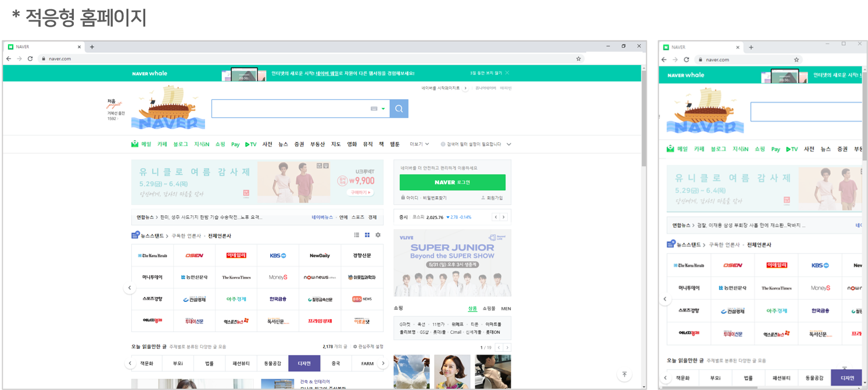Viewport: 868px width, 390px height.
Task: Open 카페 menu in left window
Action: click(162, 144)
